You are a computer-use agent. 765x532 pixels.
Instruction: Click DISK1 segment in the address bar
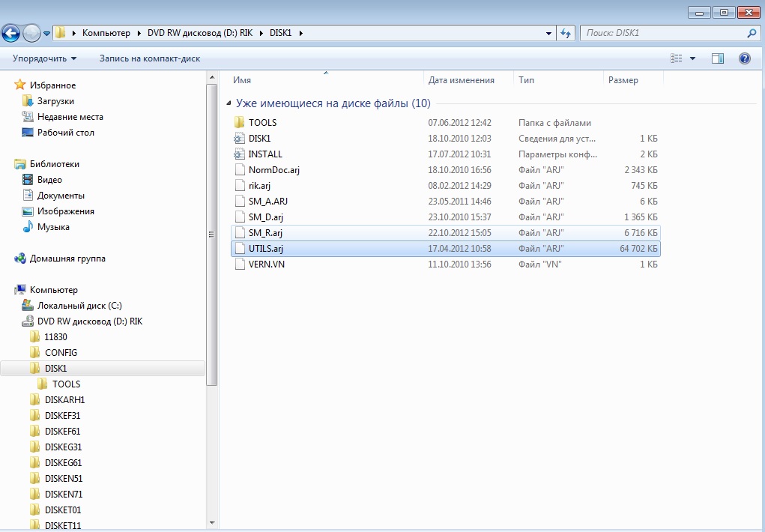pyautogui.click(x=280, y=33)
